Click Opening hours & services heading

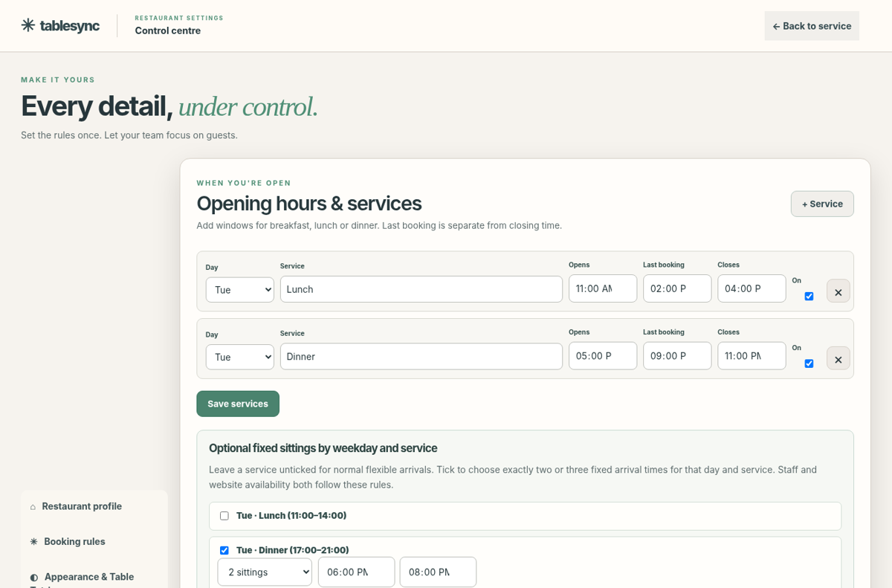(x=308, y=203)
